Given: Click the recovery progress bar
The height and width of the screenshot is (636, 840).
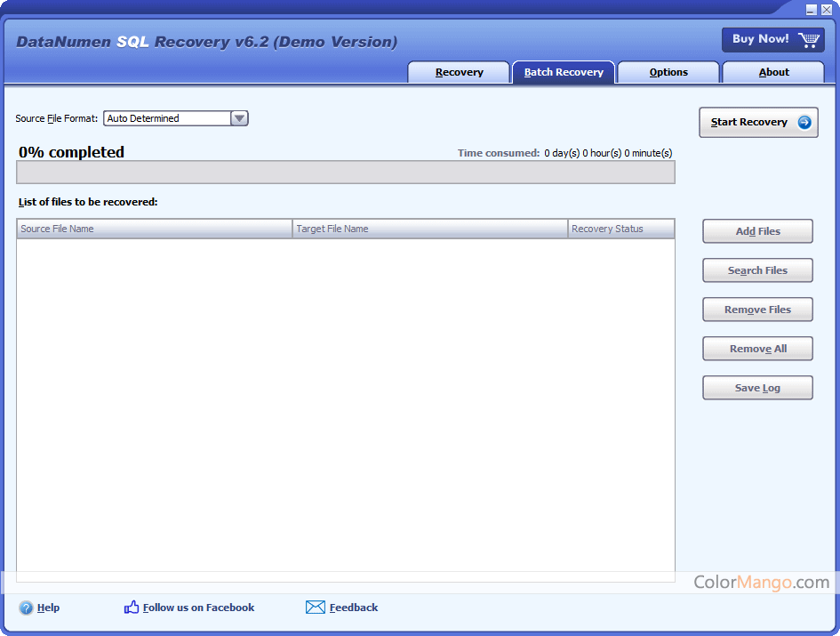Looking at the screenshot, I should [x=346, y=173].
